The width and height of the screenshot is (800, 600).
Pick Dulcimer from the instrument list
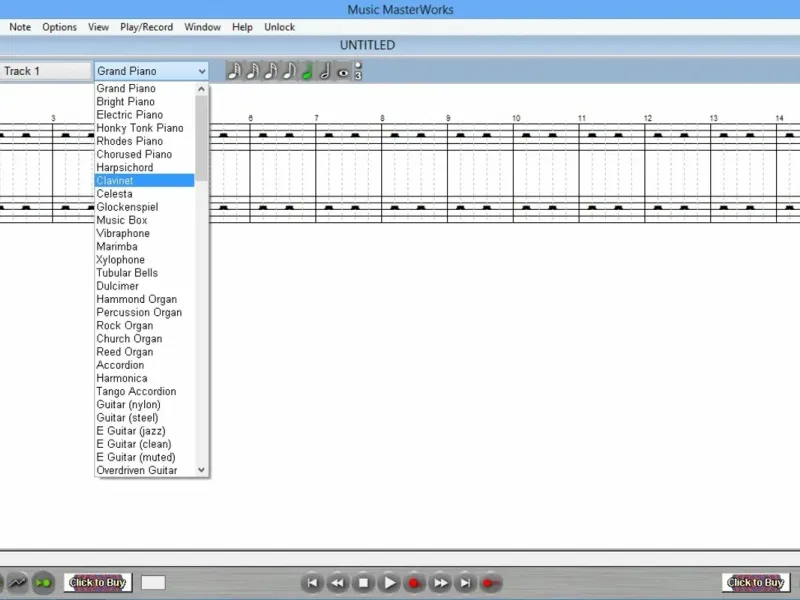pos(144,286)
